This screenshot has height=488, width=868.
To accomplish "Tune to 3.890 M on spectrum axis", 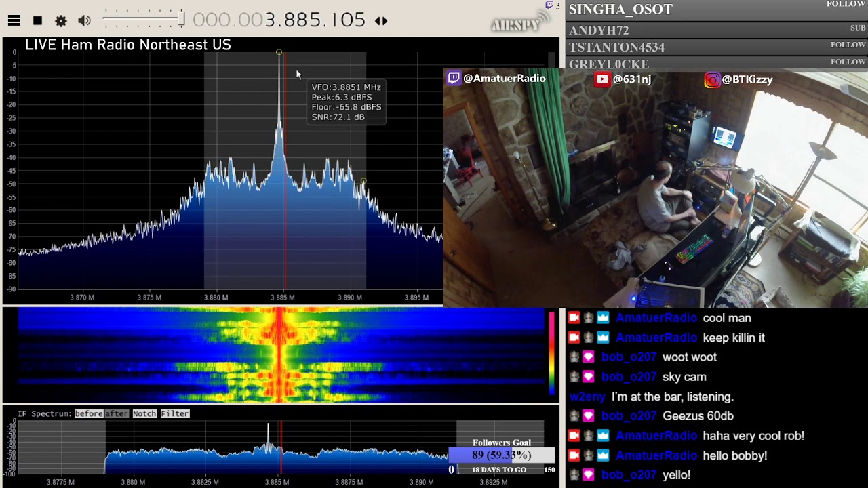I will pyautogui.click(x=350, y=297).
